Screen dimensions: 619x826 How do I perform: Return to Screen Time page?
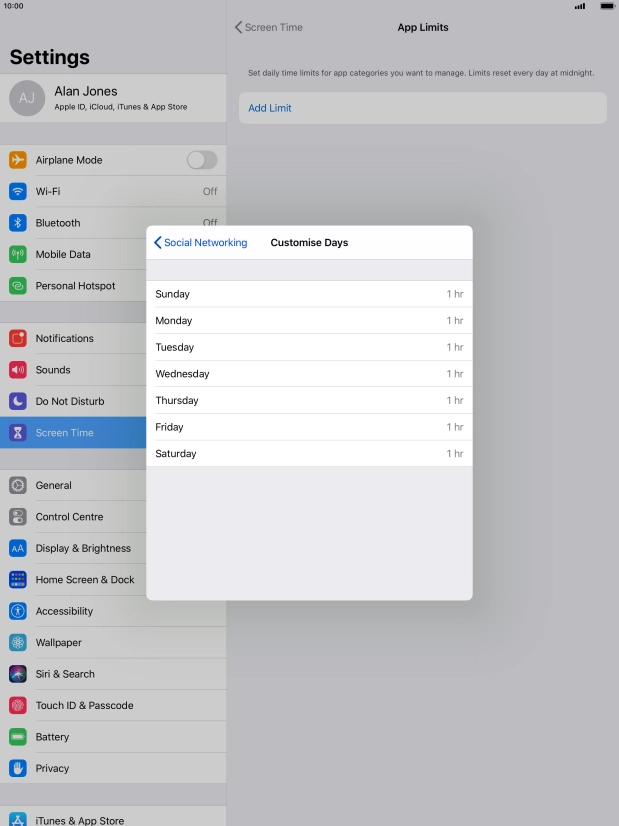(x=268, y=28)
